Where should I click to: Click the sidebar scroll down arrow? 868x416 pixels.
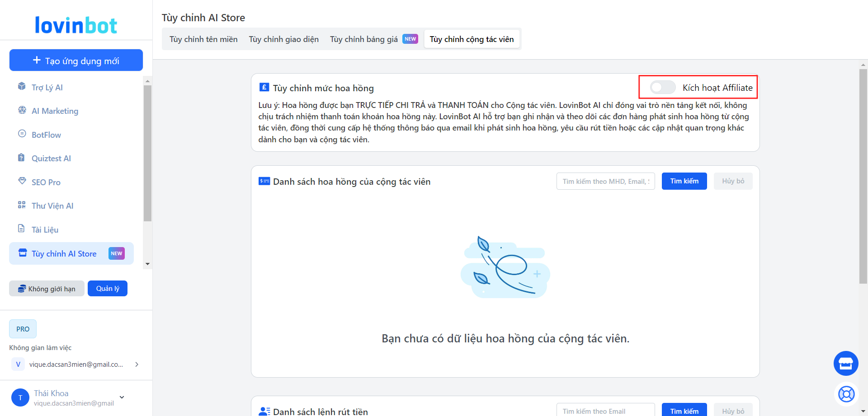pos(147,264)
